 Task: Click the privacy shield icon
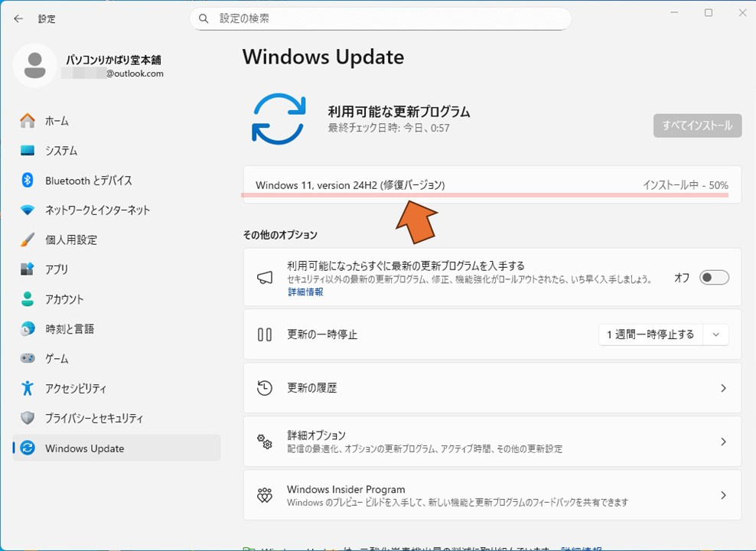(28, 418)
